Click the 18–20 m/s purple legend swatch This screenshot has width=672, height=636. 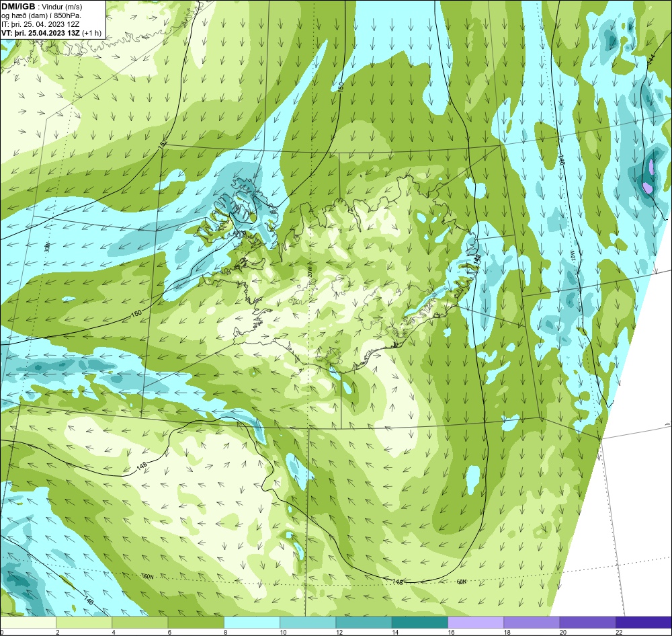tap(532, 622)
